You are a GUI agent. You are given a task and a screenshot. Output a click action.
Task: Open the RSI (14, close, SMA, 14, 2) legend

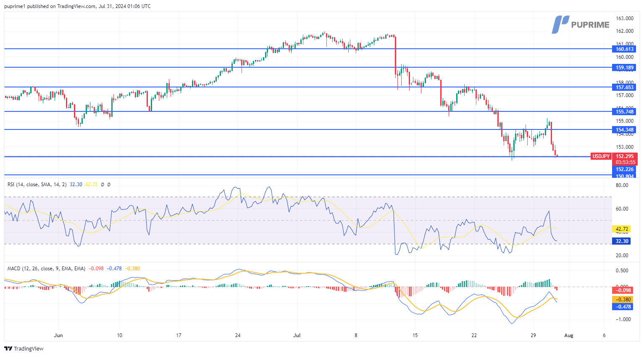tap(37, 185)
